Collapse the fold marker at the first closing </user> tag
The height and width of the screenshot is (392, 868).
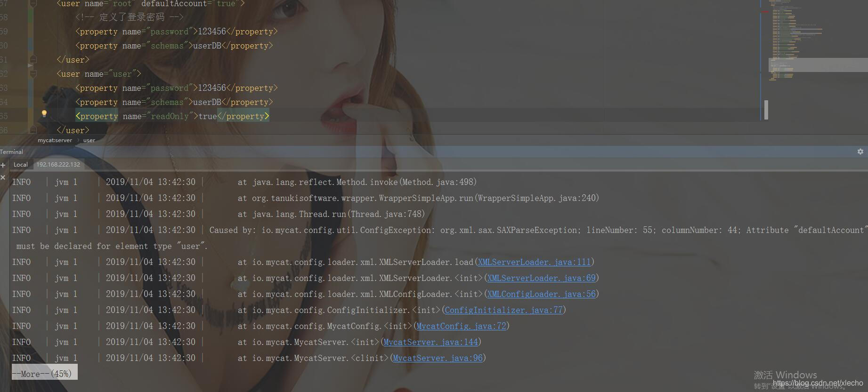point(33,59)
